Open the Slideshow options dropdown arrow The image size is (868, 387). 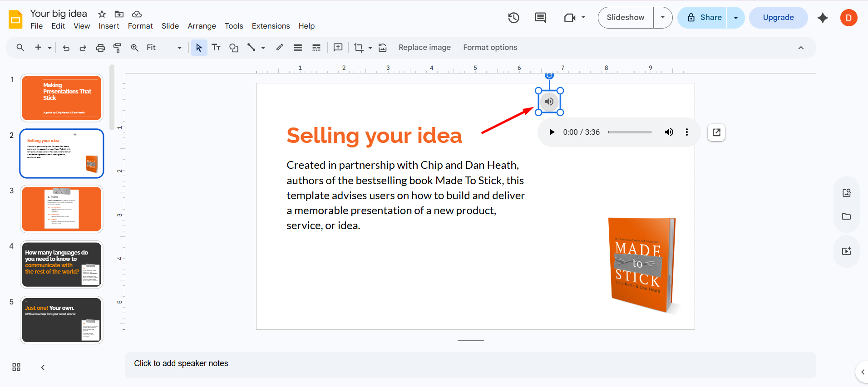(x=663, y=18)
